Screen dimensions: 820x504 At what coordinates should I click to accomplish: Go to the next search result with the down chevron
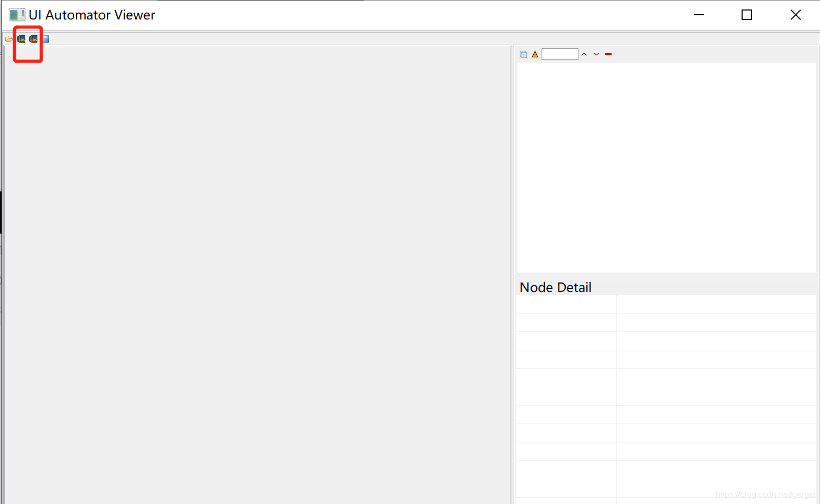tap(596, 54)
